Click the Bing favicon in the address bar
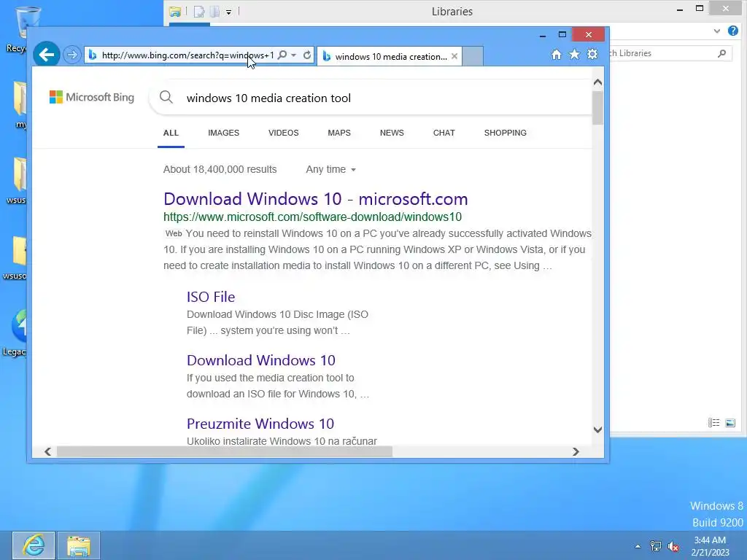Screen dimensions: 747x560 coord(93,55)
